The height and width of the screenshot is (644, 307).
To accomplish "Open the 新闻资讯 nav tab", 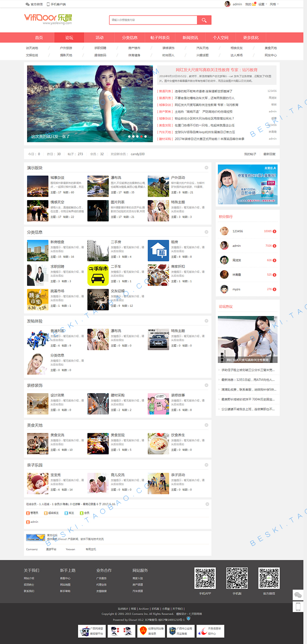I will pos(190,38).
